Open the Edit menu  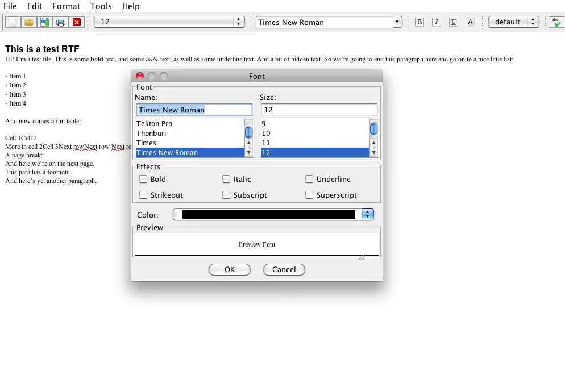click(35, 6)
